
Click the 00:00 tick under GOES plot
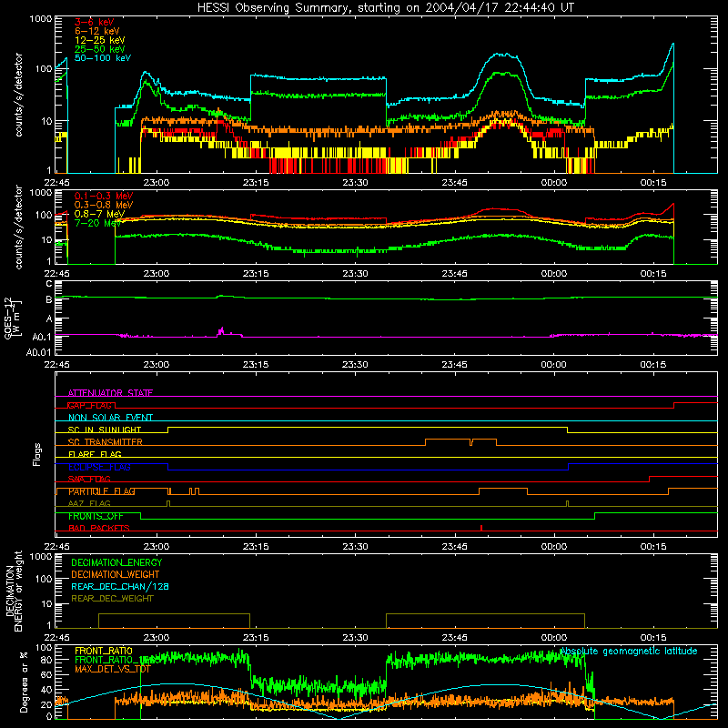point(554,365)
